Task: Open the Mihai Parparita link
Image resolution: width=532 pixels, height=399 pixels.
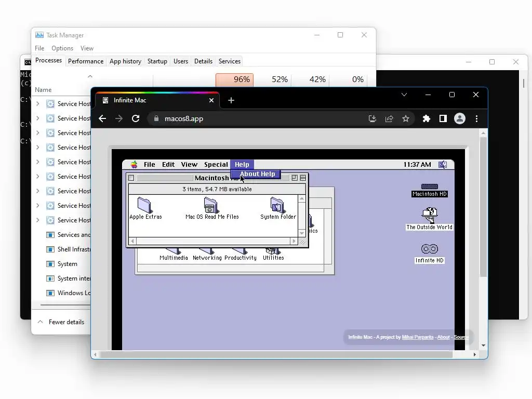Action: (x=417, y=337)
